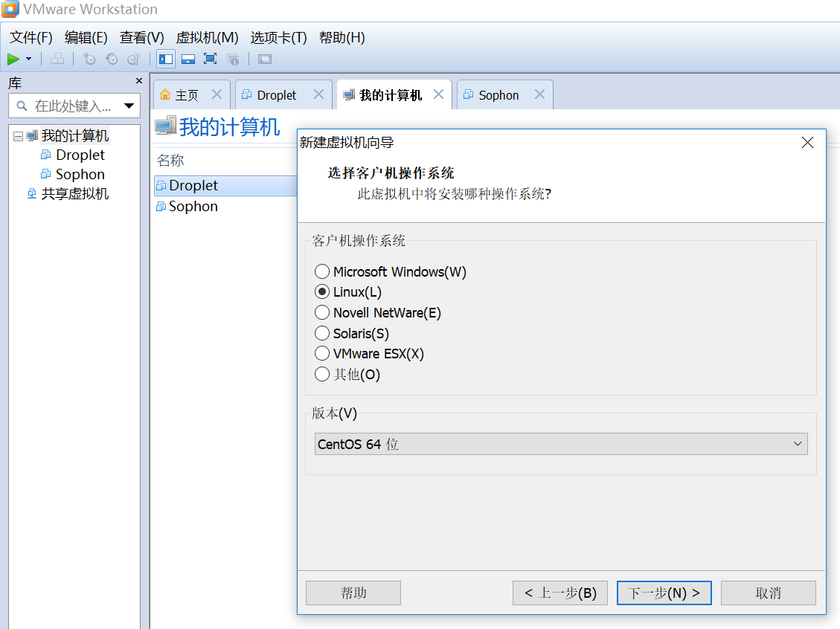
Task: Open the 帮助(H) menu
Action: (342, 37)
